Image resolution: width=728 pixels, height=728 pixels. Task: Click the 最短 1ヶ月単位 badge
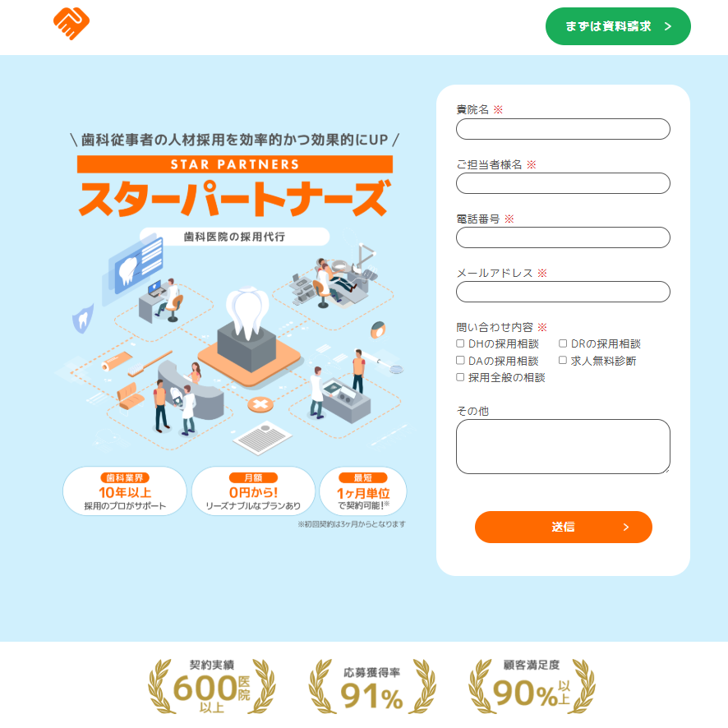click(363, 491)
